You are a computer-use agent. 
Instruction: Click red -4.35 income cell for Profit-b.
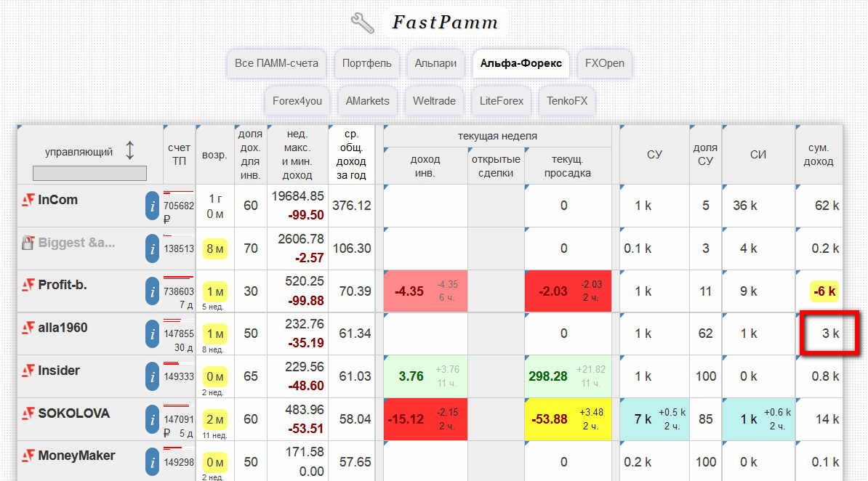[425, 291]
